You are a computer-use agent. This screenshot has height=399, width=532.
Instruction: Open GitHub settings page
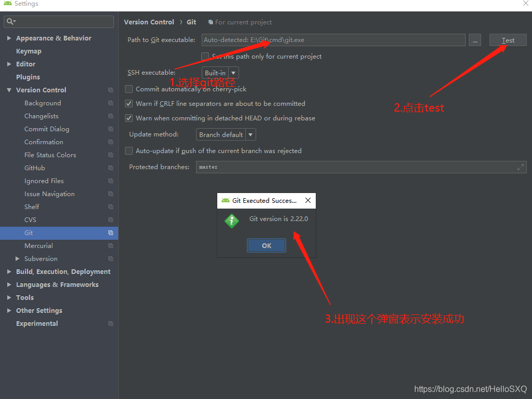click(x=35, y=168)
